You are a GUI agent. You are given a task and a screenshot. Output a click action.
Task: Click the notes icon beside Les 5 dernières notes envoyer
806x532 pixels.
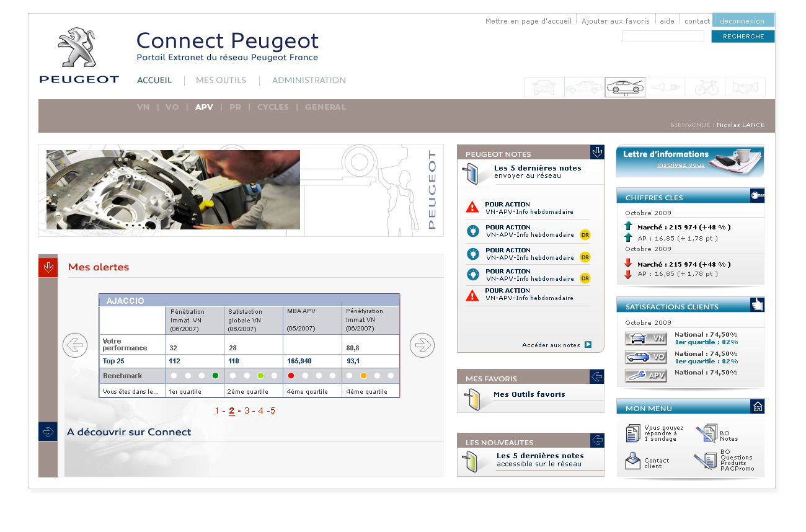click(471, 174)
